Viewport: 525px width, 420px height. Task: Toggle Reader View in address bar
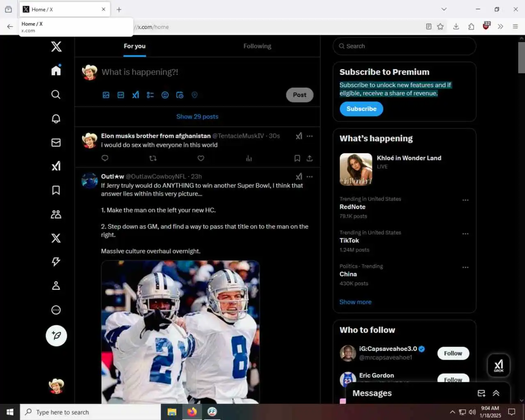[x=429, y=27]
